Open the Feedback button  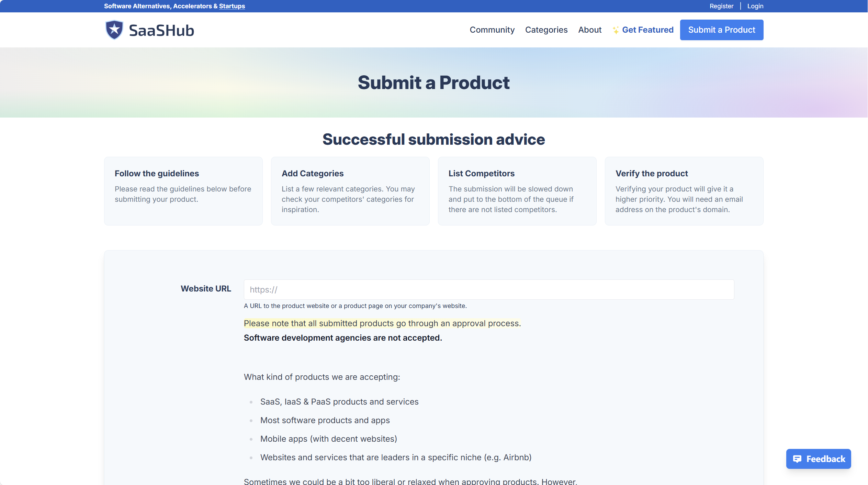click(819, 459)
